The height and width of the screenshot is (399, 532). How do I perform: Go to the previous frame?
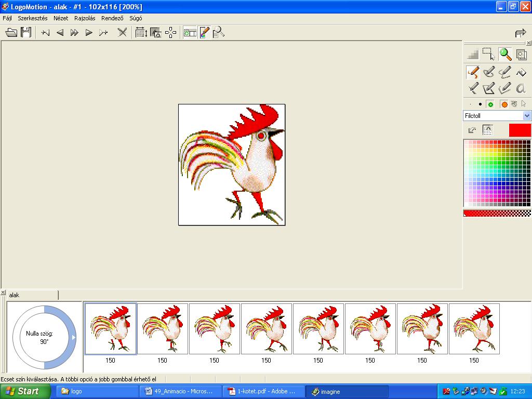[60, 33]
